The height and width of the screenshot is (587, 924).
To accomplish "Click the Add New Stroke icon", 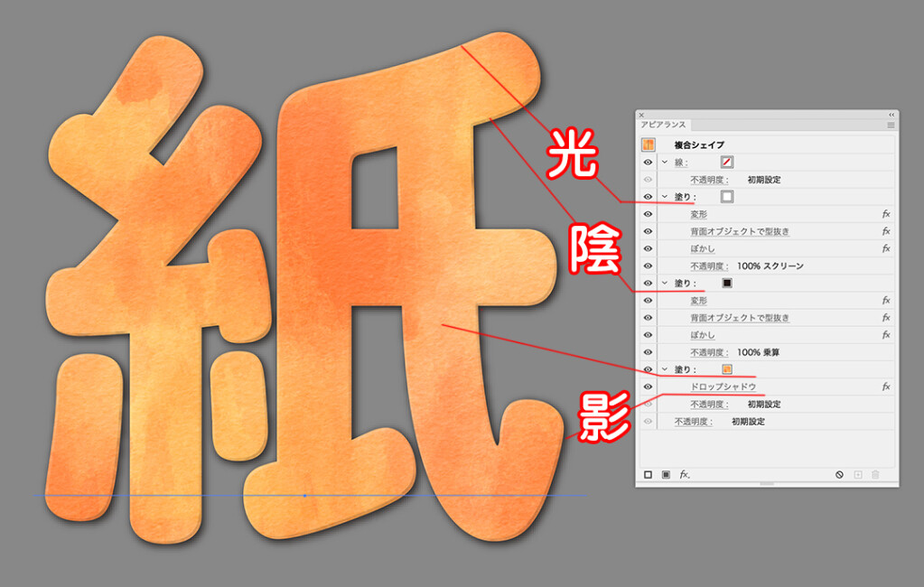I will click(648, 474).
